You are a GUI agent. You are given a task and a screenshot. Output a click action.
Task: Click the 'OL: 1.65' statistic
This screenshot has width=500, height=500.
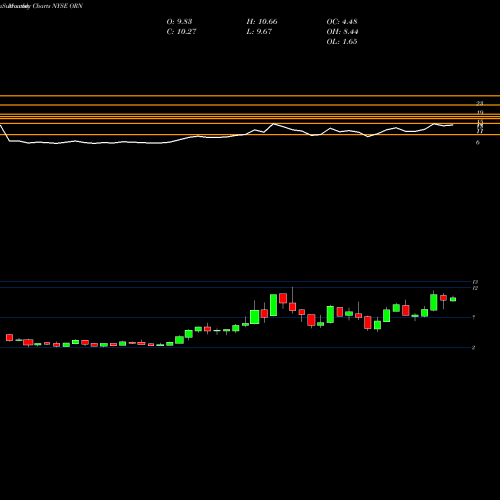coord(342,41)
